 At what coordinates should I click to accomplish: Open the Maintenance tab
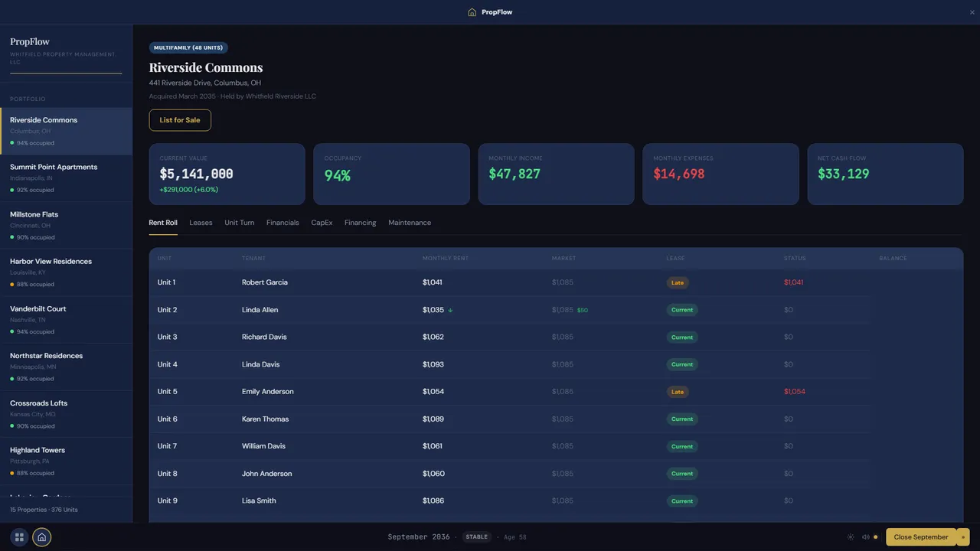(x=410, y=223)
